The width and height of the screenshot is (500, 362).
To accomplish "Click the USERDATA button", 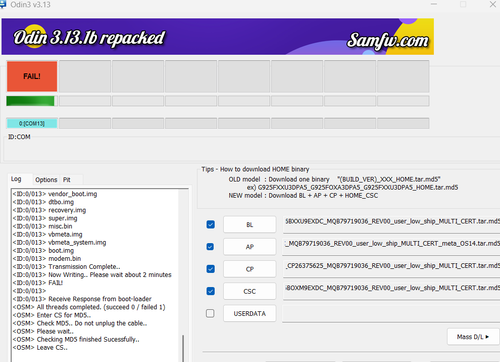I will [250, 313].
